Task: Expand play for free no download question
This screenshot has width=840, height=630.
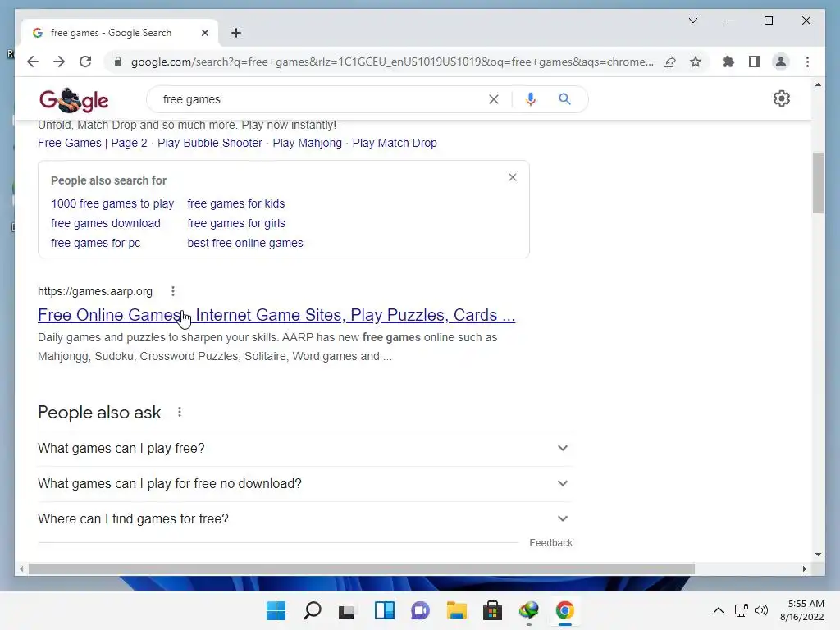Action: (x=304, y=484)
